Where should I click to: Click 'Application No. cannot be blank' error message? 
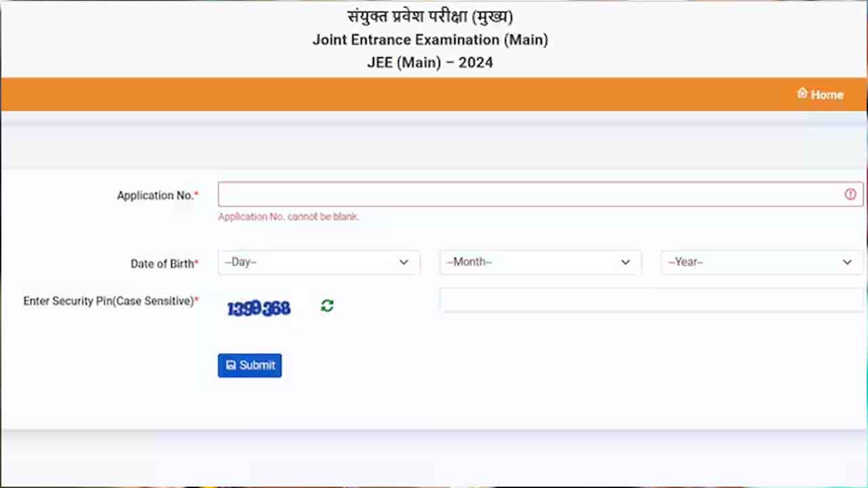click(x=289, y=217)
